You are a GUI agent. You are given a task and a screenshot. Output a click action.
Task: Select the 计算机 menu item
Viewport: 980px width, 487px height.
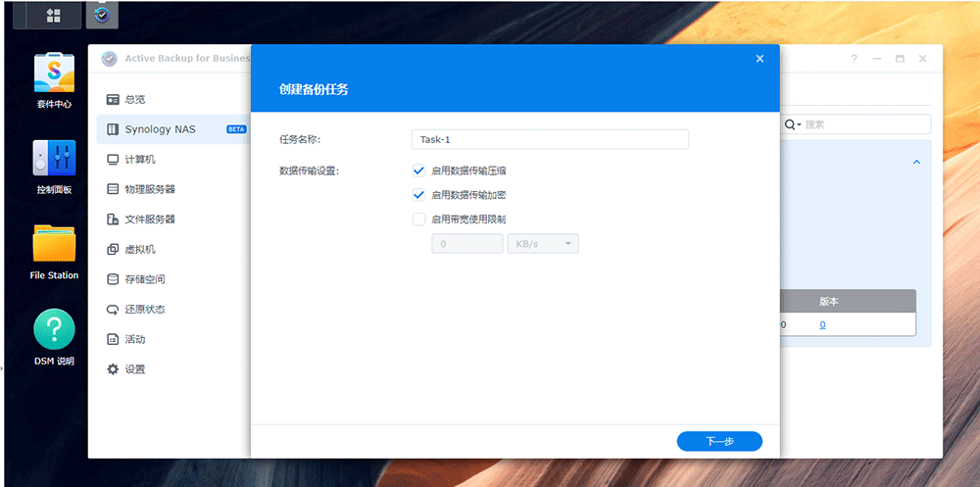pos(173,160)
